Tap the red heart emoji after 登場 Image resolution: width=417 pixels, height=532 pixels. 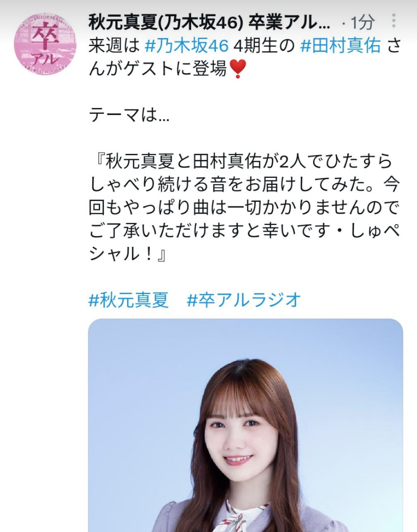pos(237,69)
